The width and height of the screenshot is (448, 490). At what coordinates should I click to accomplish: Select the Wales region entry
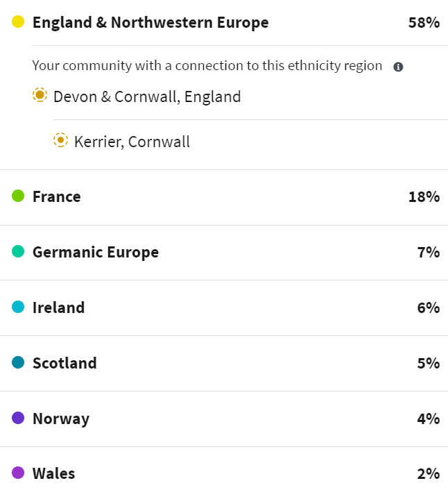[x=54, y=474]
